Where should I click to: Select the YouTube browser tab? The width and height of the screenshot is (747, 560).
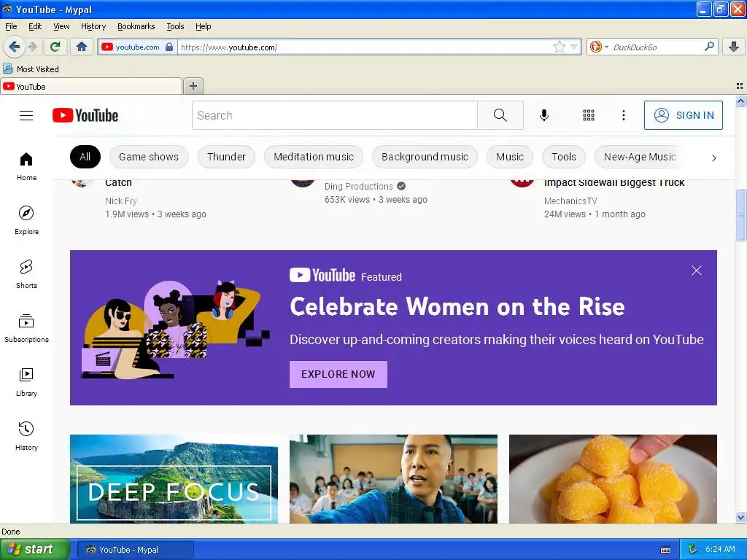click(x=91, y=86)
